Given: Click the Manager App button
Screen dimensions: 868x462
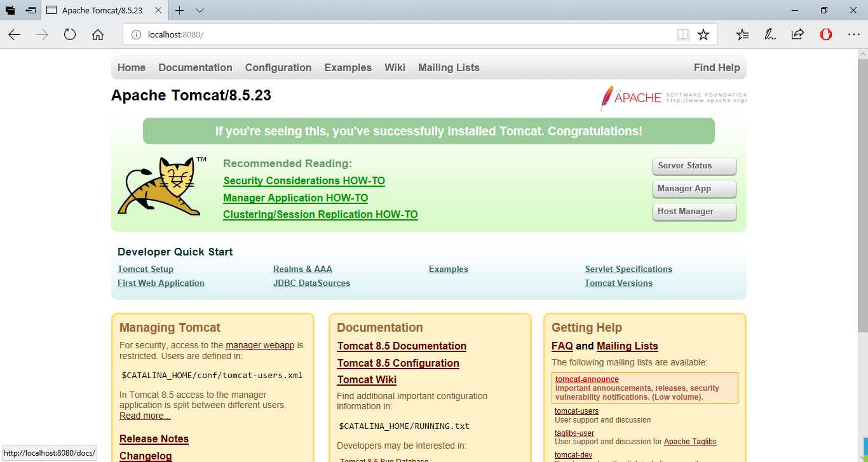Looking at the screenshot, I should click(694, 189).
